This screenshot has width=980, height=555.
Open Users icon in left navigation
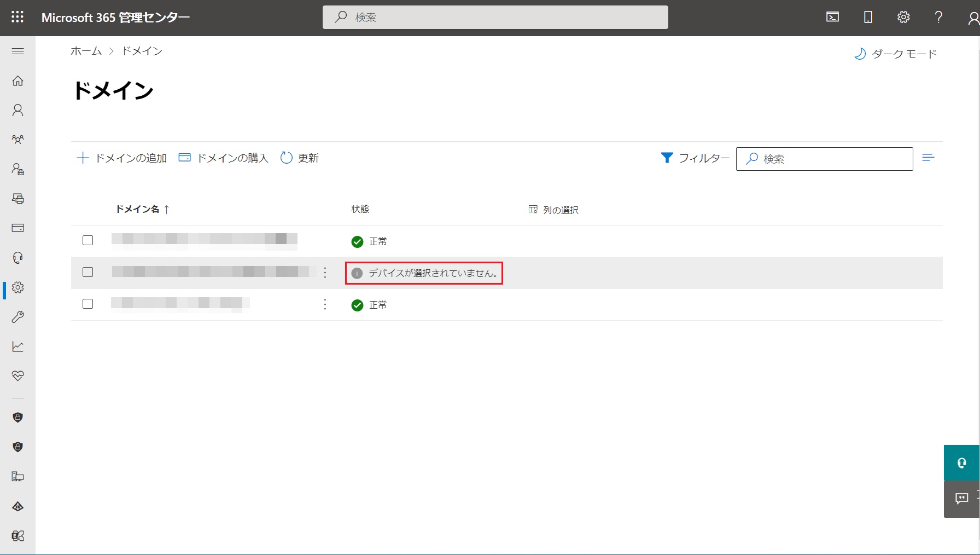coord(18,111)
